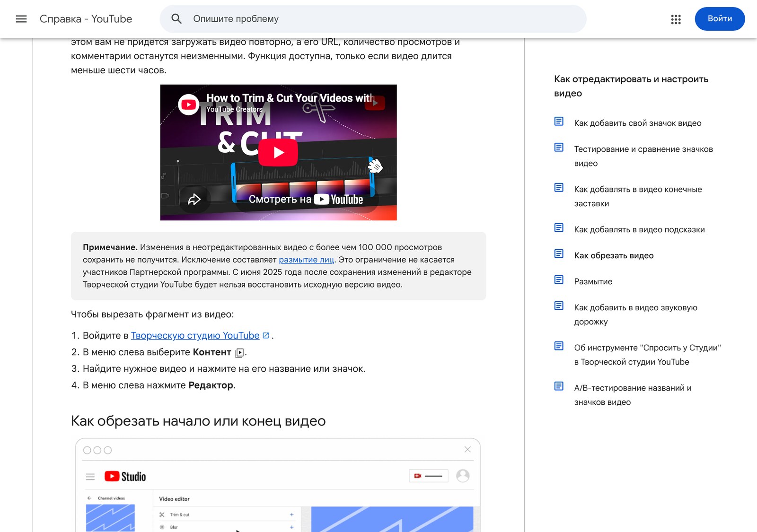Open the Размытие article
Viewport: 757px width, 532px height.
tap(593, 281)
